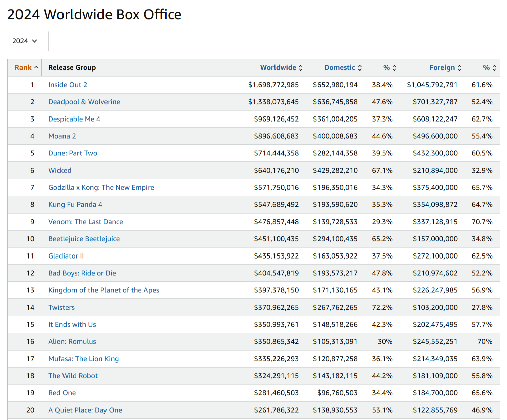View Alien: Romulus page

[x=72, y=341]
